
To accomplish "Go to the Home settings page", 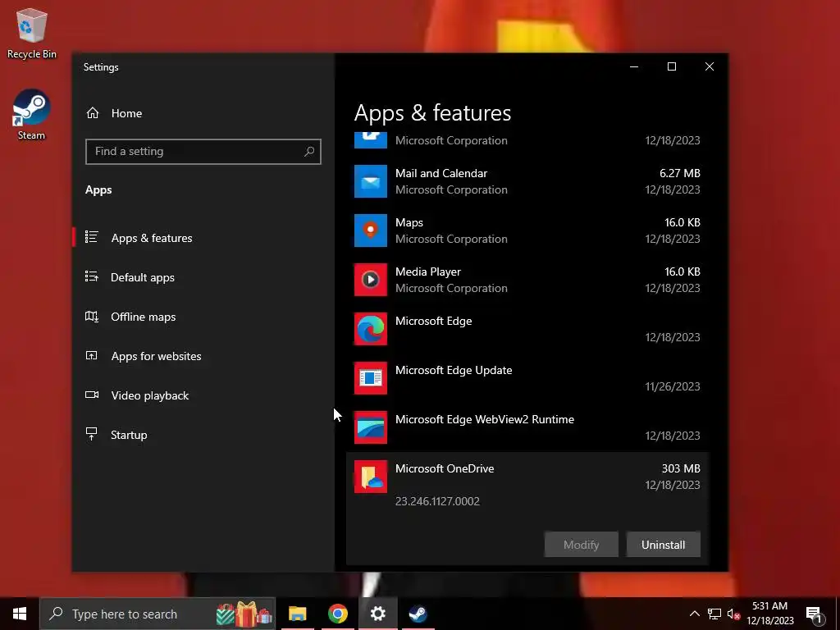I will tap(126, 113).
